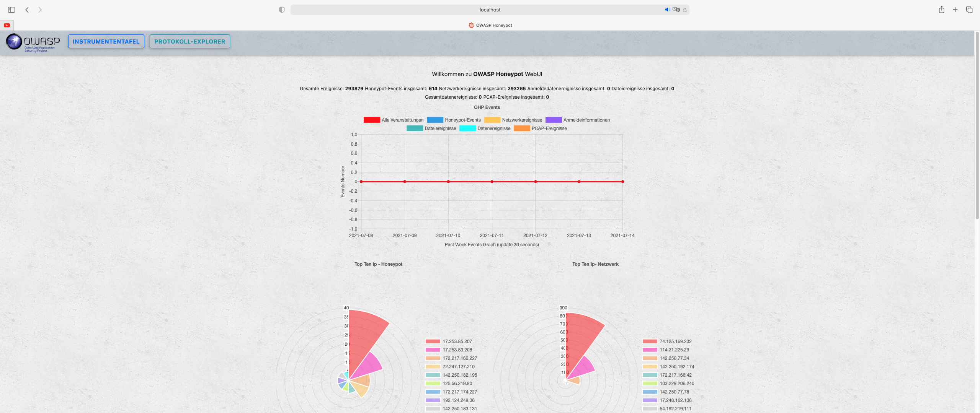Toggle the Datenereignisse legend series
This screenshot has height=413, width=980.
coord(485,128)
